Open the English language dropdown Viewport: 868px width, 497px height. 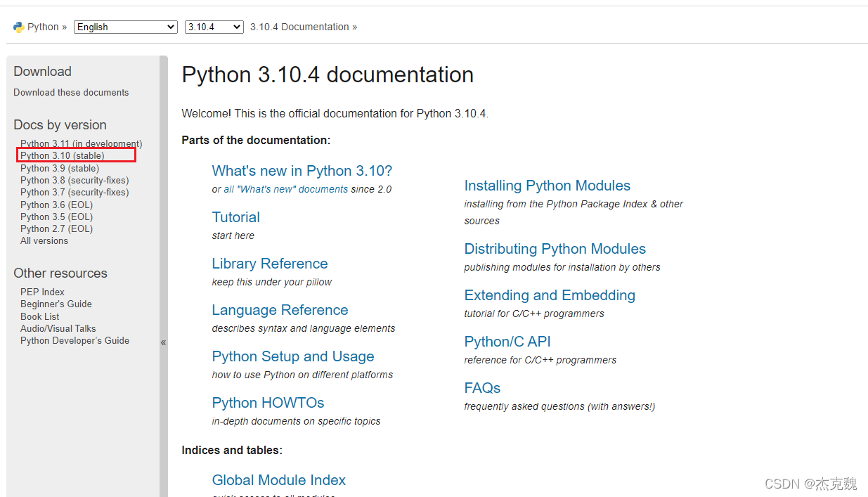click(x=126, y=27)
